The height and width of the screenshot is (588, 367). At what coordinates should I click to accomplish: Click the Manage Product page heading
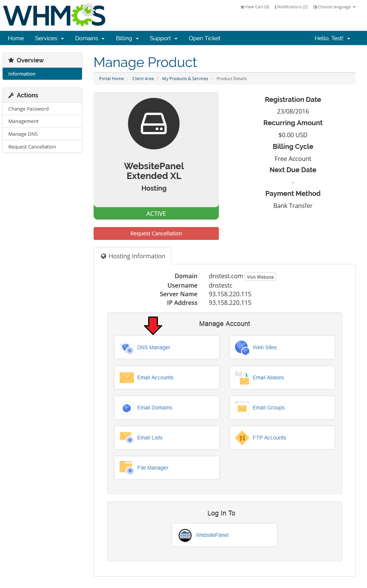[145, 62]
